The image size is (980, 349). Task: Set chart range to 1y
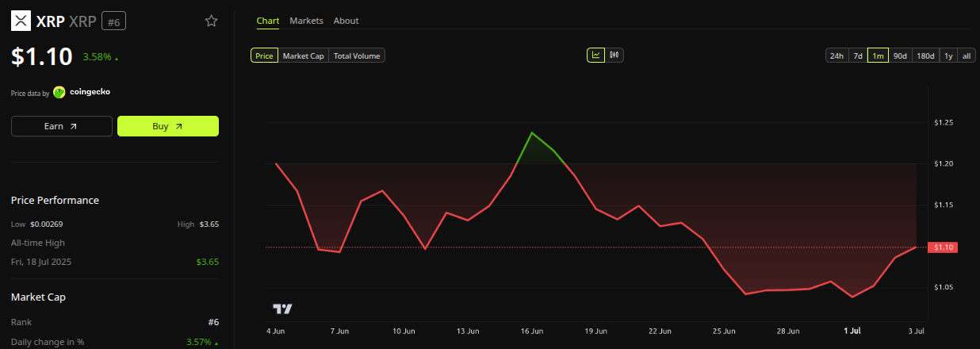948,56
